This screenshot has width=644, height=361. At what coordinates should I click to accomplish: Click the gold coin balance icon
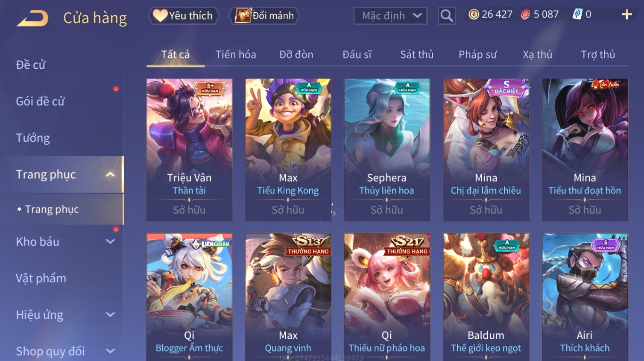pyautogui.click(x=474, y=15)
